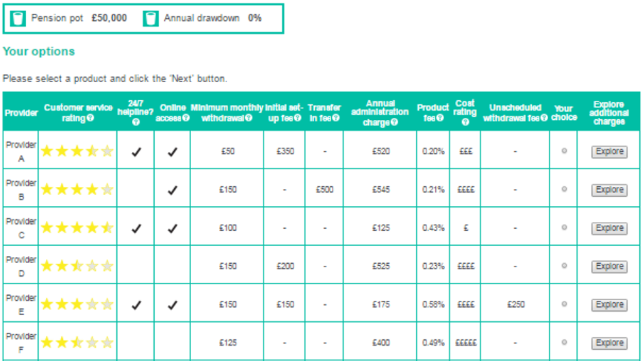Pick Provider F radio option

tap(565, 342)
